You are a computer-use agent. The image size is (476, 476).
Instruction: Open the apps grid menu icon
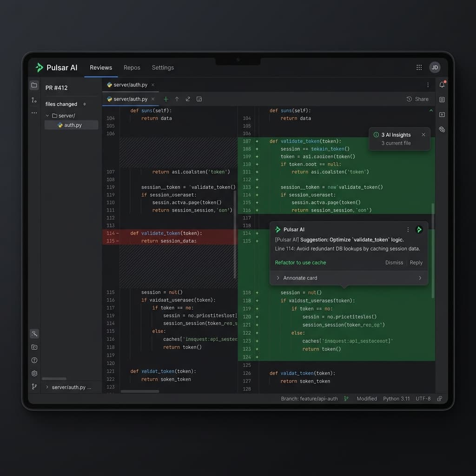[419, 67]
